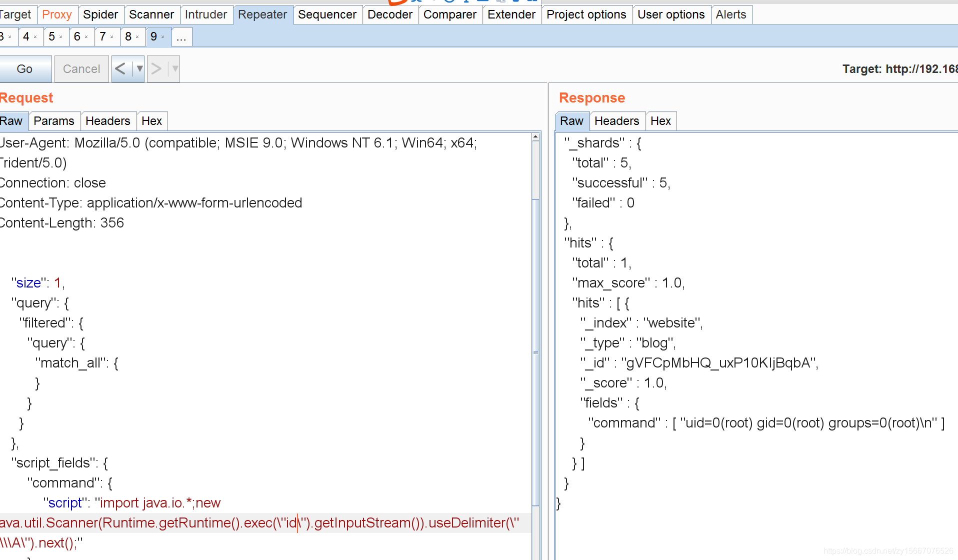958x560 pixels.
Task: Open the User options tab
Action: tap(671, 14)
